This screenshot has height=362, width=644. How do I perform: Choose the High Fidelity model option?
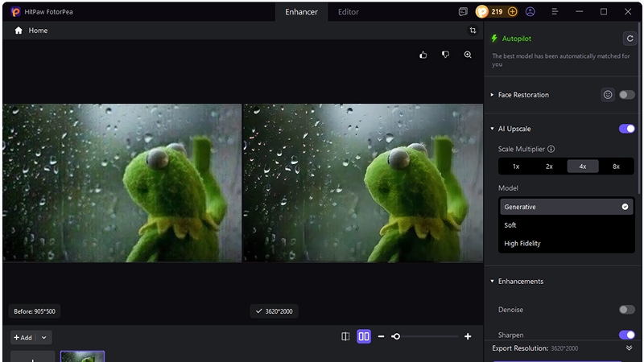coord(567,244)
